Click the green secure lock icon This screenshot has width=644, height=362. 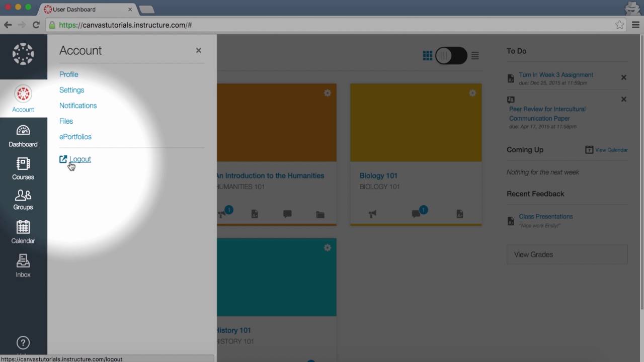52,25
